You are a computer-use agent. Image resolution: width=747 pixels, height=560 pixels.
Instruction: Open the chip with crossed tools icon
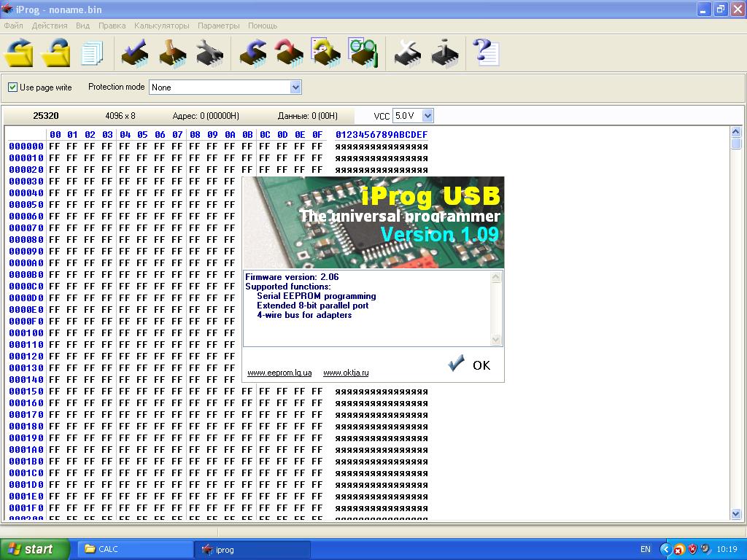pyautogui.click(x=407, y=52)
